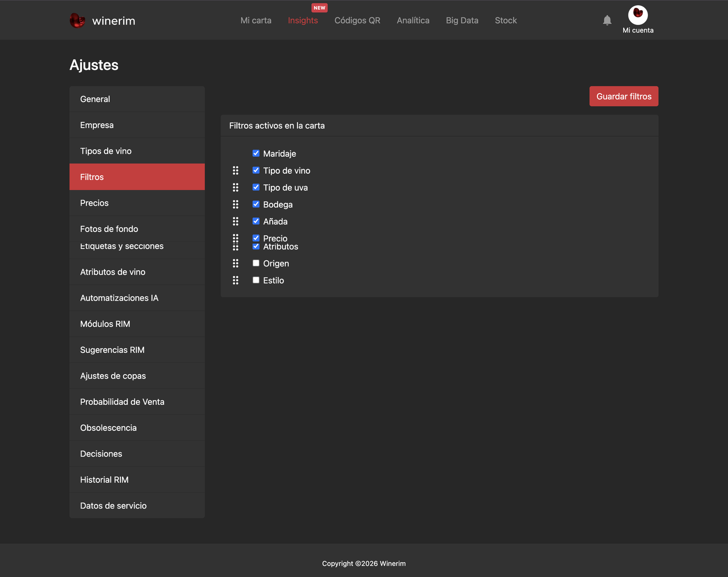This screenshot has height=577, width=728.
Task: Click the Estilo label text
Action: click(x=273, y=280)
